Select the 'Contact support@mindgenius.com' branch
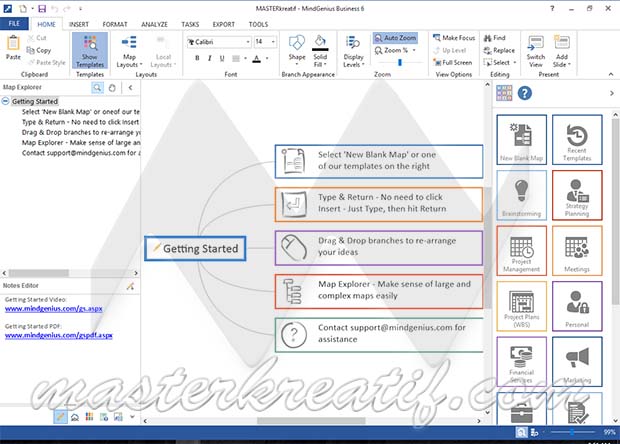The width and height of the screenshot is (620, 444). [379, 334]
